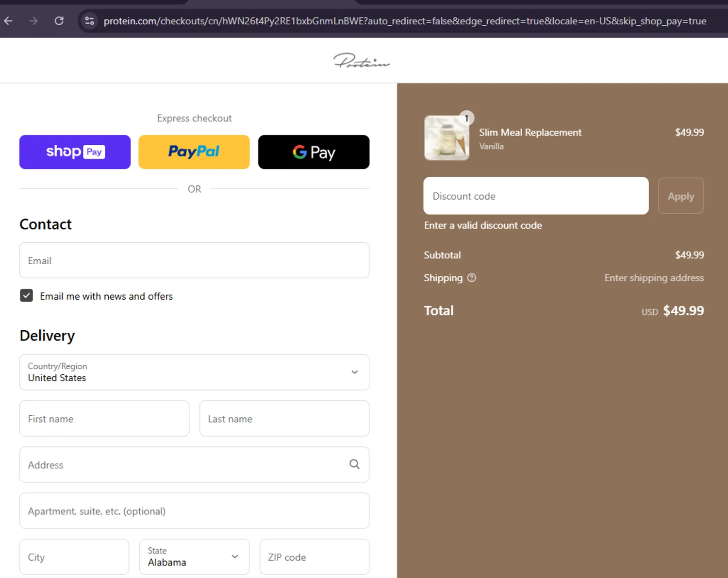728x578 pixels.
Task: Click the address search magnifier icon
Action: (355, 464)
